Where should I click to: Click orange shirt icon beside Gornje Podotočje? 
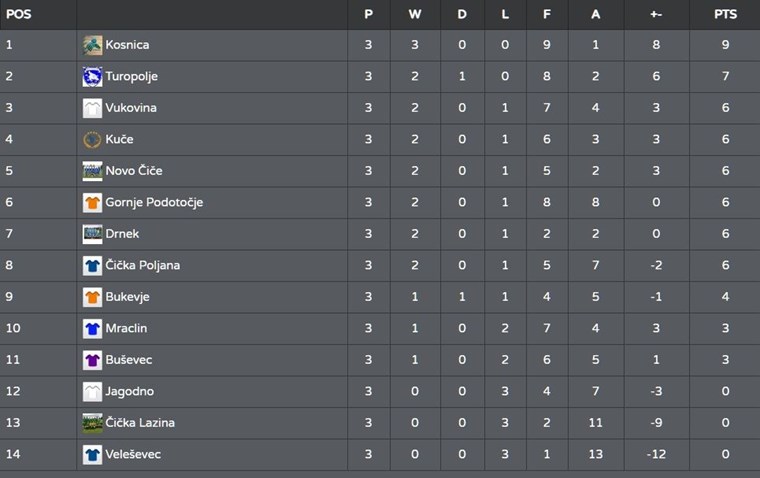click(x=92, y=203)
